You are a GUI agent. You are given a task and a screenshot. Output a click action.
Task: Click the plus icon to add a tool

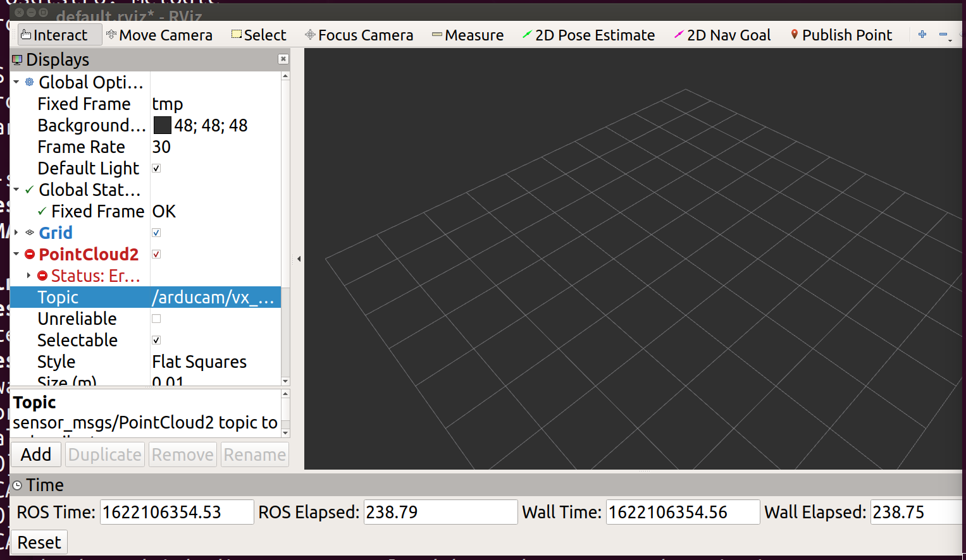(921, 34)
